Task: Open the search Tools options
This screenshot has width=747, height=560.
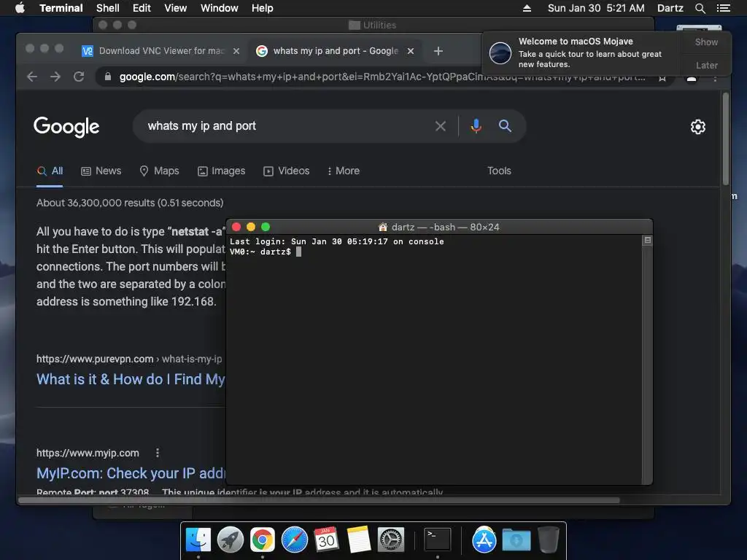Action: [x=499, y=171]
